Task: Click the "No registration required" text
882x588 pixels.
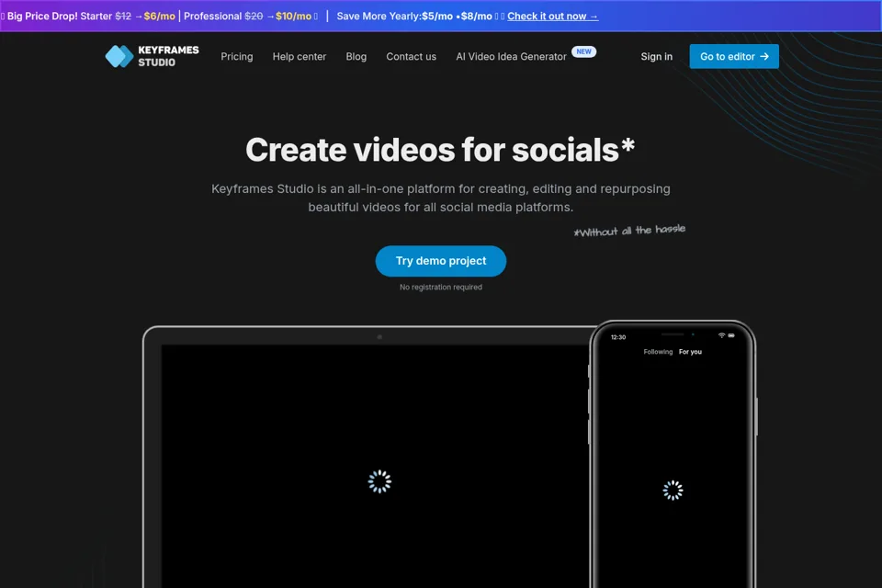Action: coord(441,287)
